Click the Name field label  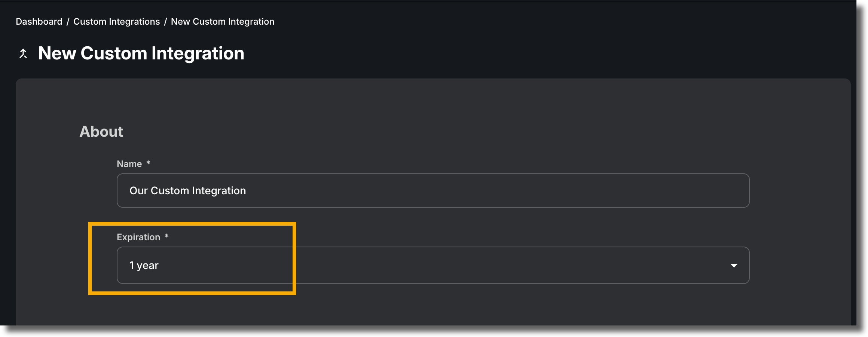tap(129, 164)
